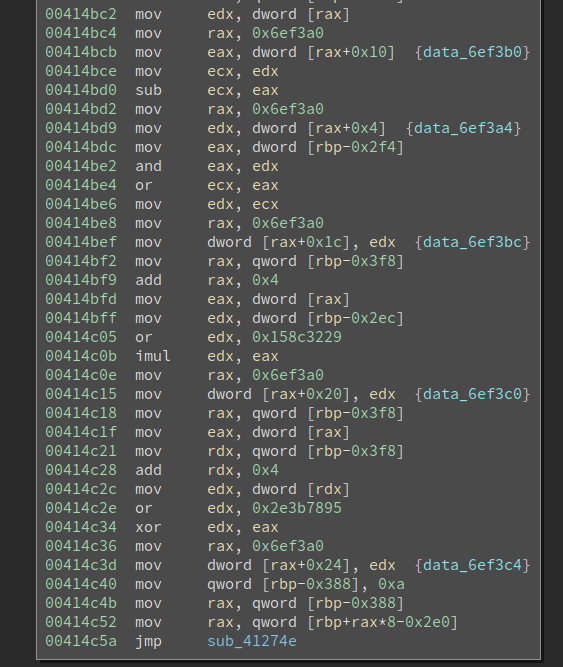Select address 00414bf9
The image size is (563, 667).
(x=81, y=280)
